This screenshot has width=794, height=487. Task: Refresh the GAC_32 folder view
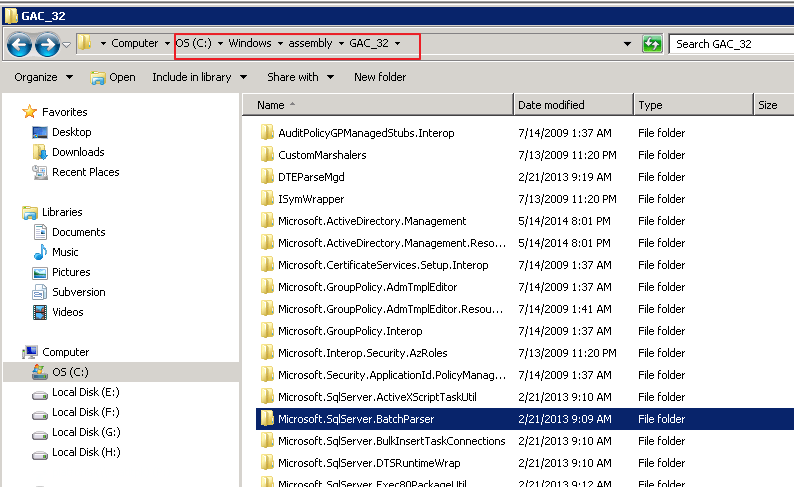click(x=652, y=44)
